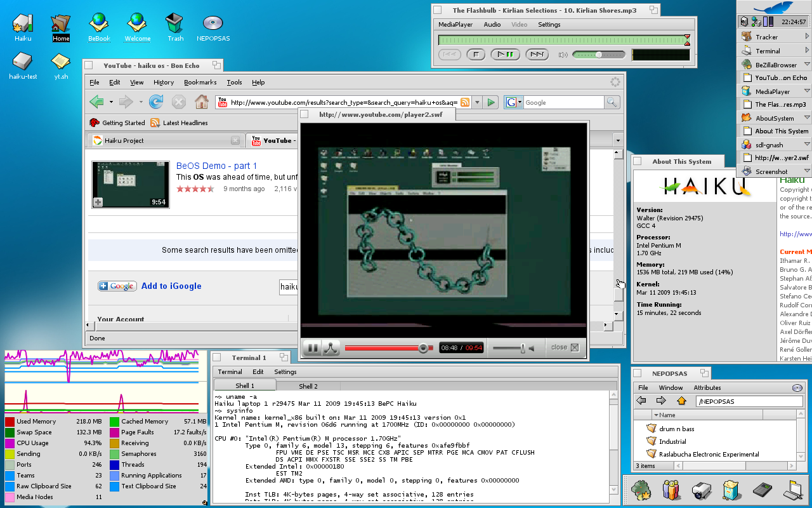812x508 pixels.
Task: Click the People icon in bottom dock
Action: point(671,490)
